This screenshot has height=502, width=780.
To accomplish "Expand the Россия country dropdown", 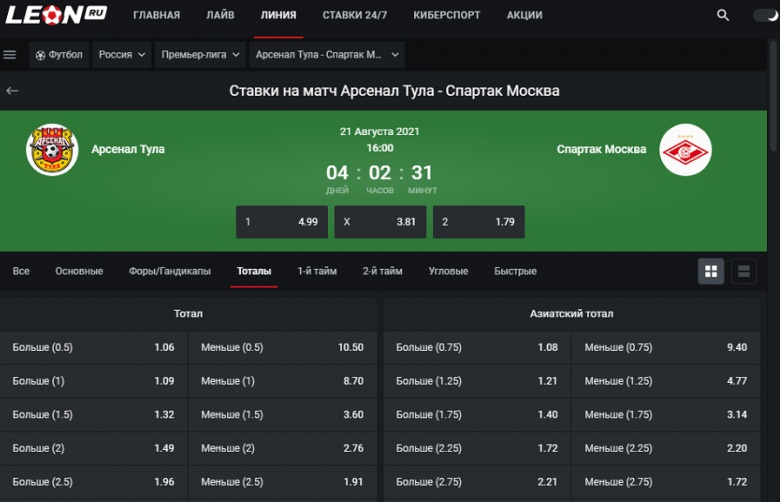I will [x=122, y=55].
